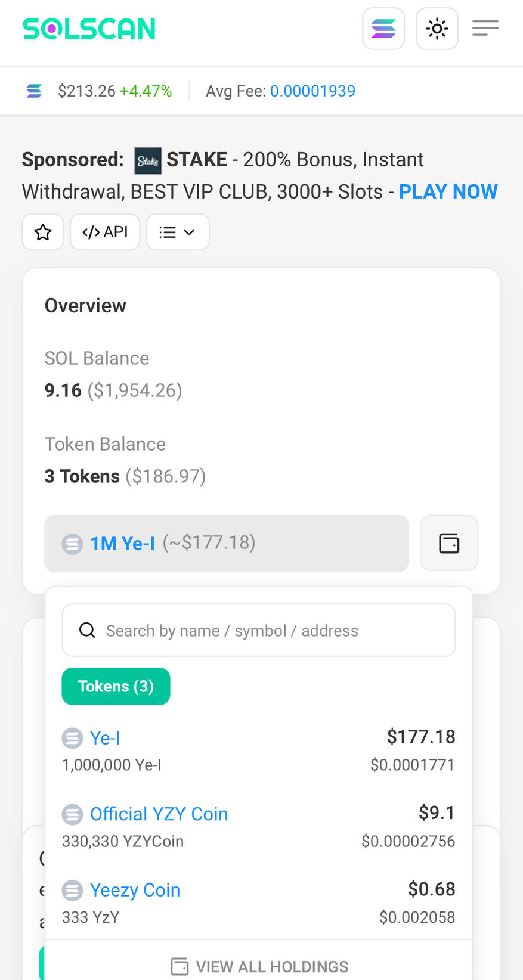Image resolution: width=523 pixels, height=980 pixels.
Task: Expand the list options dropdown
Action: 178,232
